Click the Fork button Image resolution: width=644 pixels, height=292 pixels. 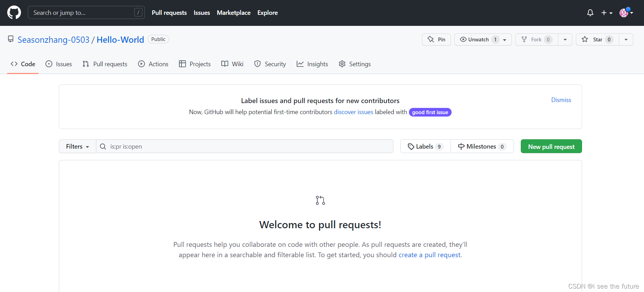click(537, 39)
